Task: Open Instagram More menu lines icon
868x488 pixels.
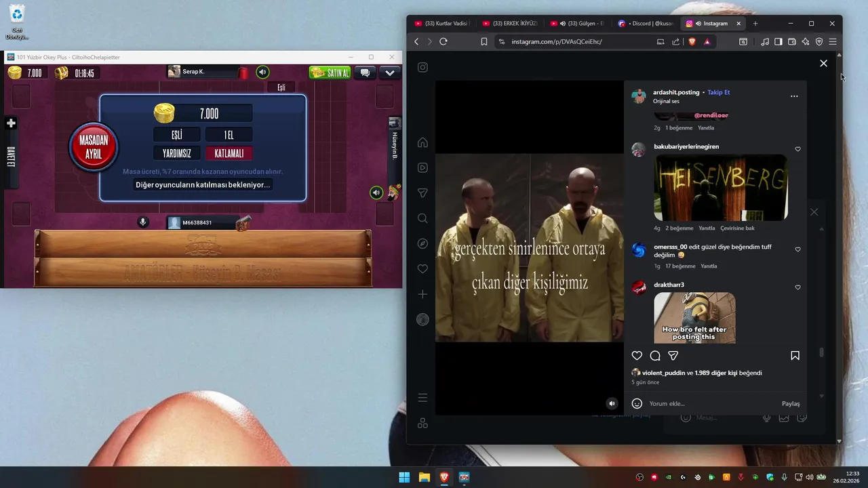Action: coord(422,398)
